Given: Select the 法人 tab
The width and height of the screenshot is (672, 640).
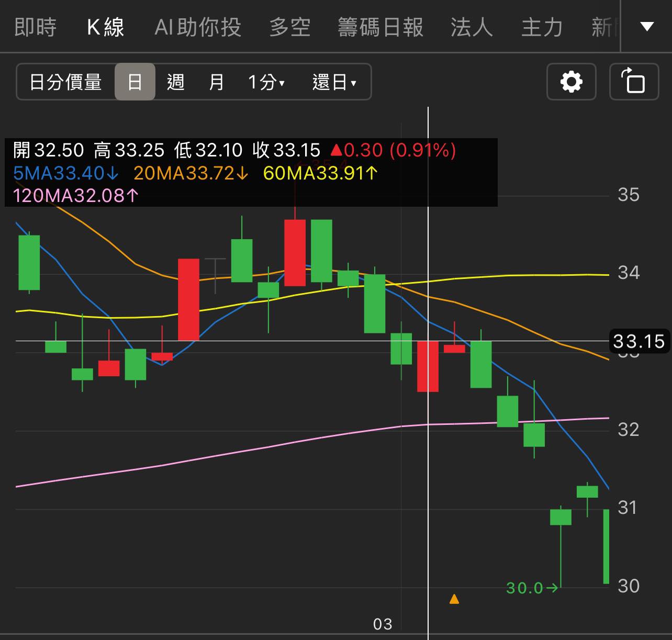Looking at the screenshot, I should (x=469, y=27).
